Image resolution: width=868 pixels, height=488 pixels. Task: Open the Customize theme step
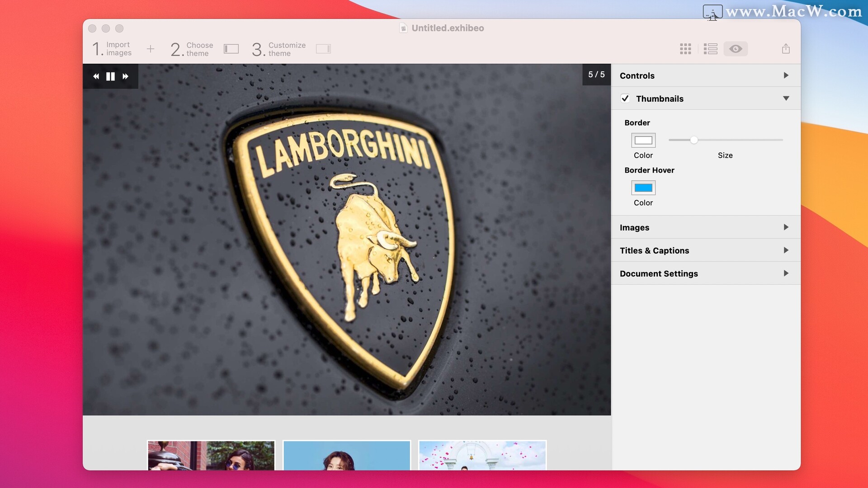pyautogui.click(x=278, y=49)
